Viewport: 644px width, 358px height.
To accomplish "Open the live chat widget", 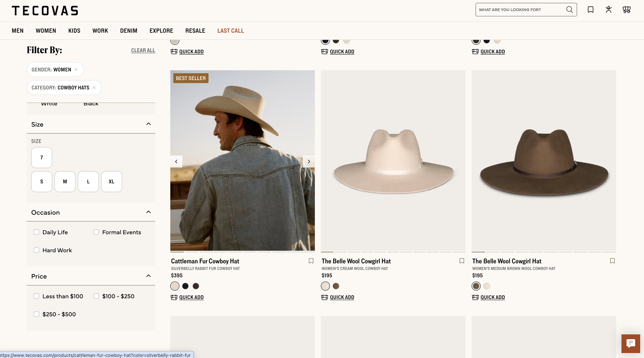I will click(x=630, y=343).
